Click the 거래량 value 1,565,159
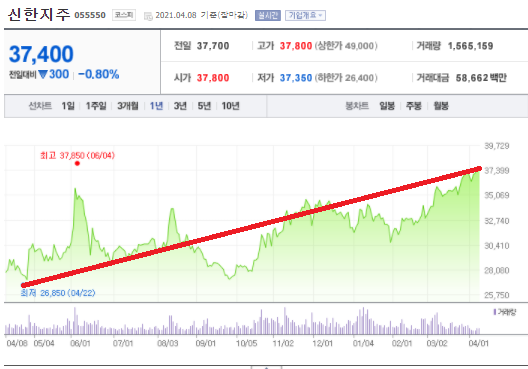The image size is (528, 369). tap(470, 46)
